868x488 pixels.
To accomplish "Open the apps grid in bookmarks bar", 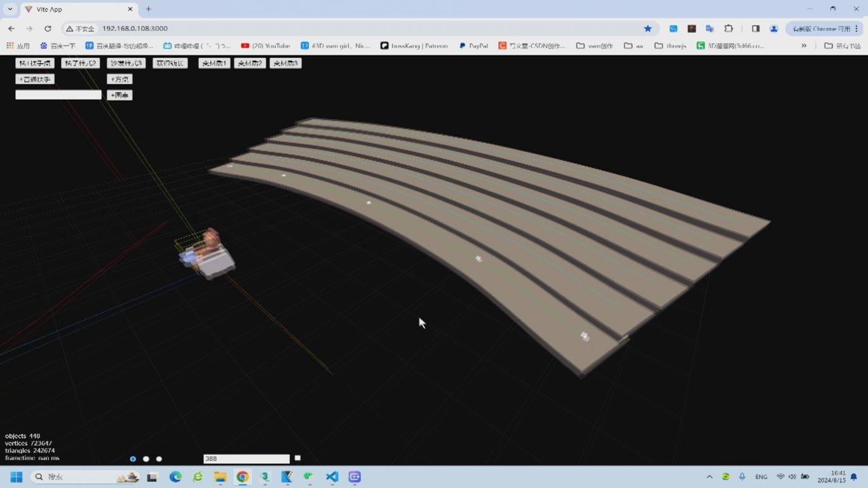I will point(18,46).
